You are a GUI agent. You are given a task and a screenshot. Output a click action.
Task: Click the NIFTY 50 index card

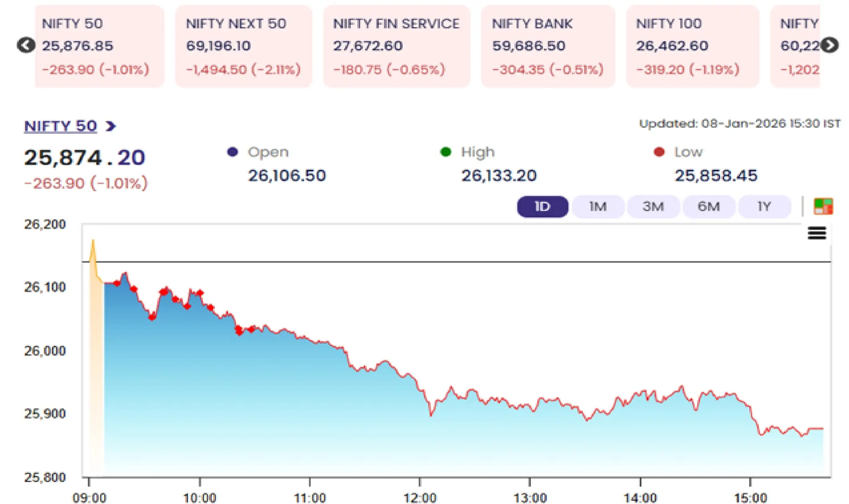99,46
